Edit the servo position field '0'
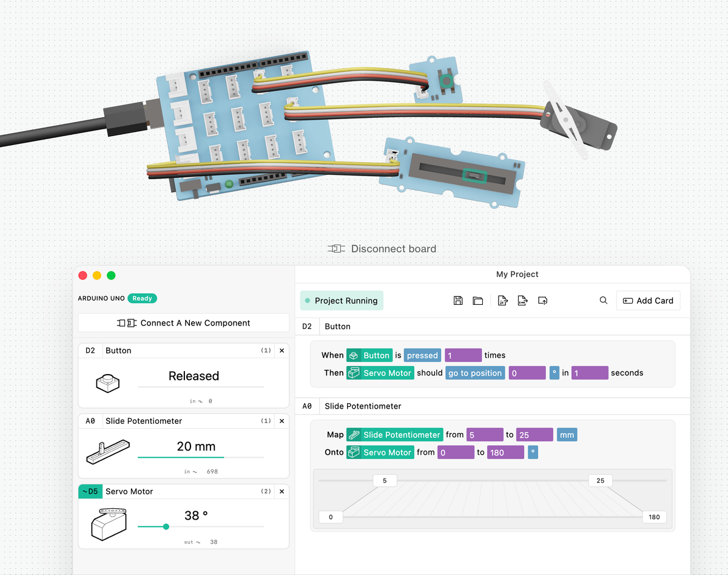 pyautogui.click(x=527, y=373)
